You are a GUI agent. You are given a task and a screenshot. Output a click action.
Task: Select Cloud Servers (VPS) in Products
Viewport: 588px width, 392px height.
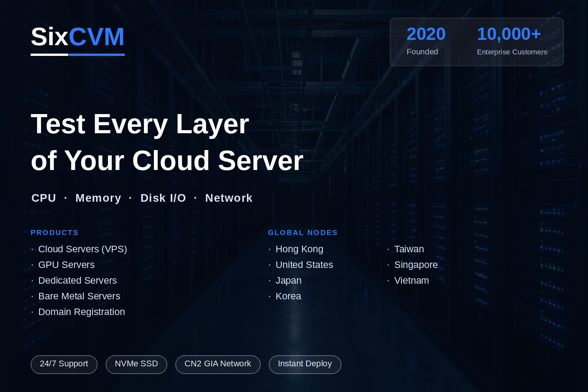tap(83, 249)
